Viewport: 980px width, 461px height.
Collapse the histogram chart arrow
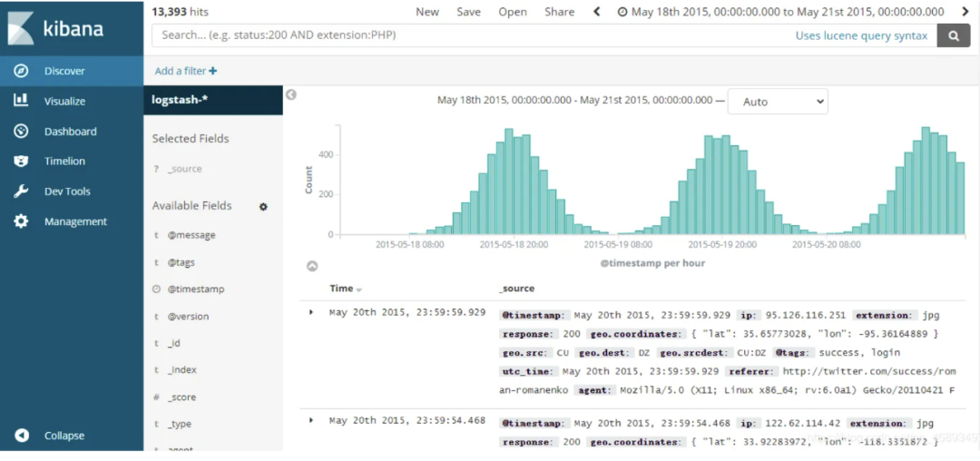pos(312,266)
